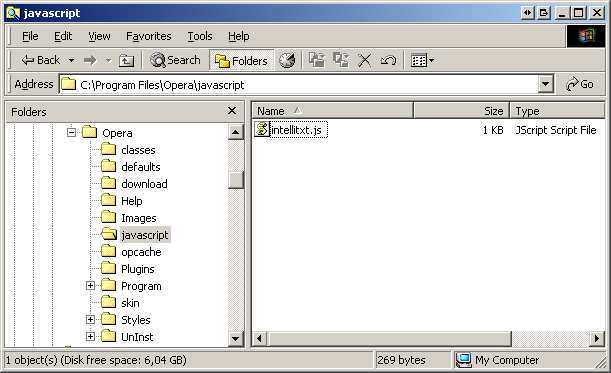Open the History toolbar icon

point(287,60)
